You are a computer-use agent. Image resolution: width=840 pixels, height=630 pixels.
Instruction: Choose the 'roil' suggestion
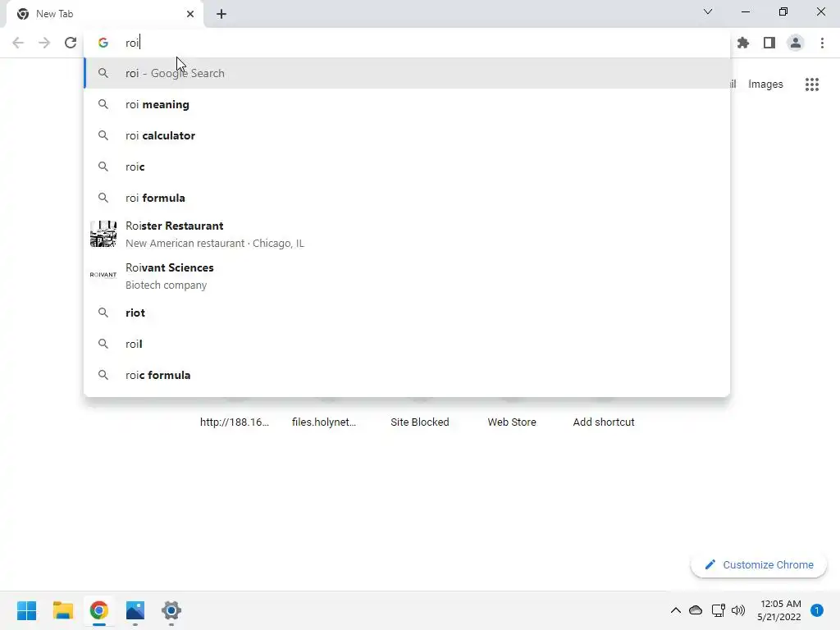407,344
